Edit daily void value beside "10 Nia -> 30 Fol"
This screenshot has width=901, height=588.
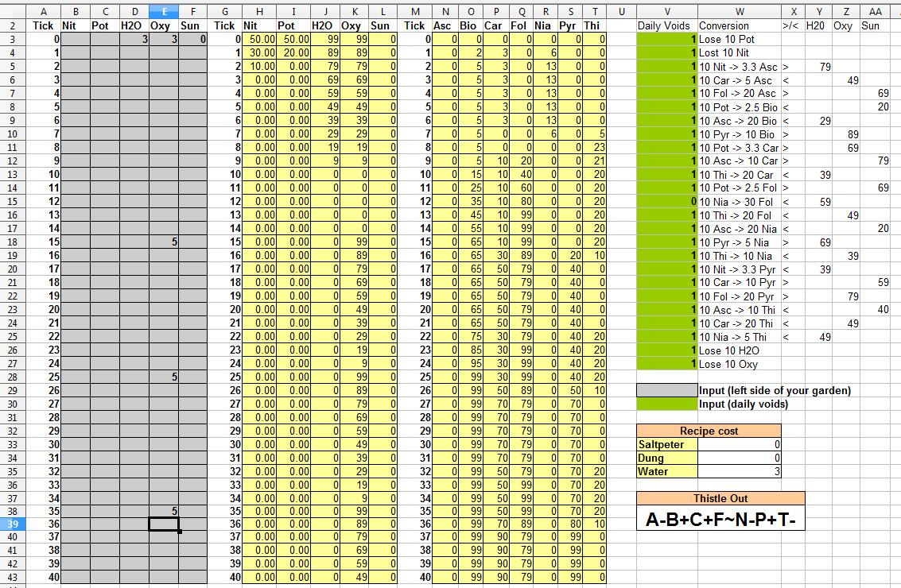click(667, 202)
